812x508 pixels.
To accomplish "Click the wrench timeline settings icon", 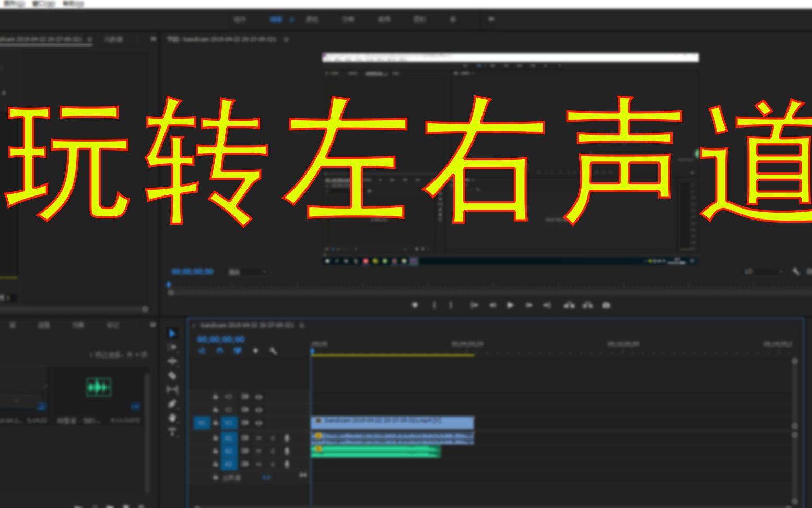I will [x=273, y=351].
